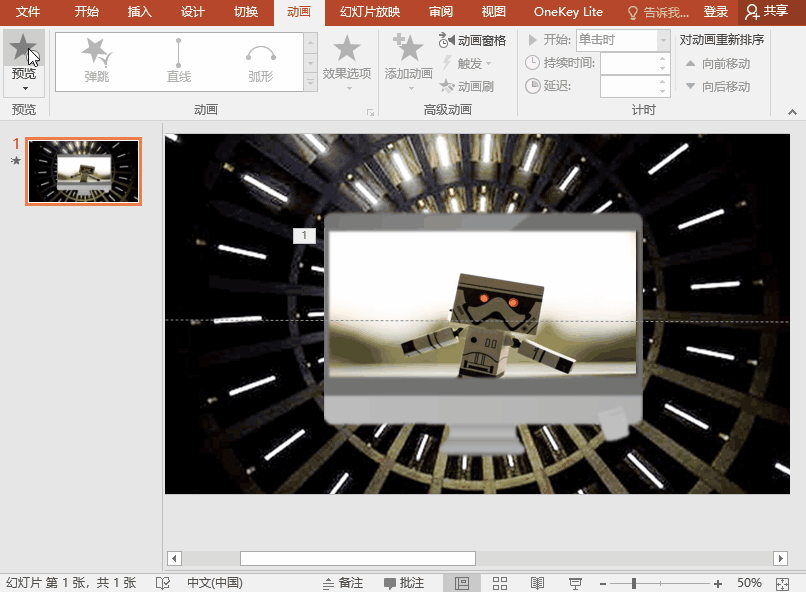Switch to slide sorter view in status bar
The width and height of the screenshot is (806, 592).
point(500,583)
